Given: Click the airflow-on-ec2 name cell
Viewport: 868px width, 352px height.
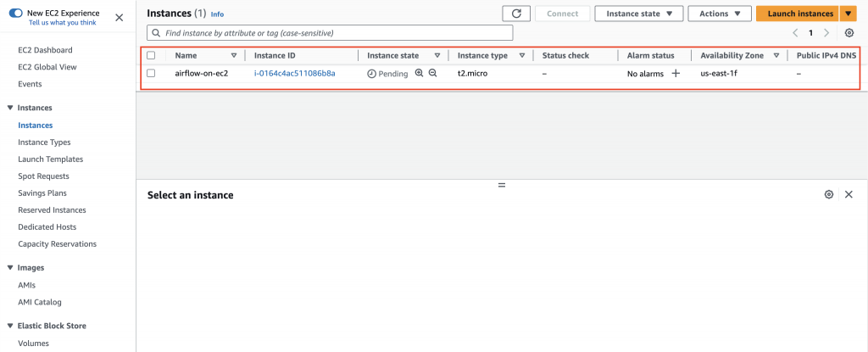Looking at the screenshot, I should point(202,73).
